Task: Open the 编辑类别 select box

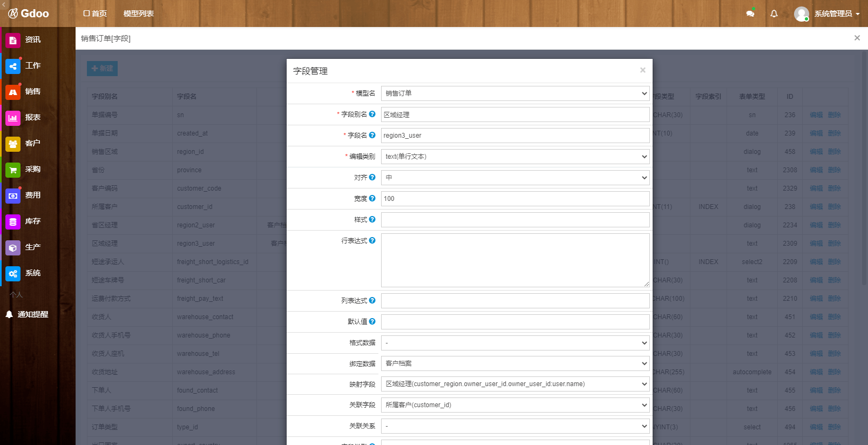Action: tap(515, 157)
